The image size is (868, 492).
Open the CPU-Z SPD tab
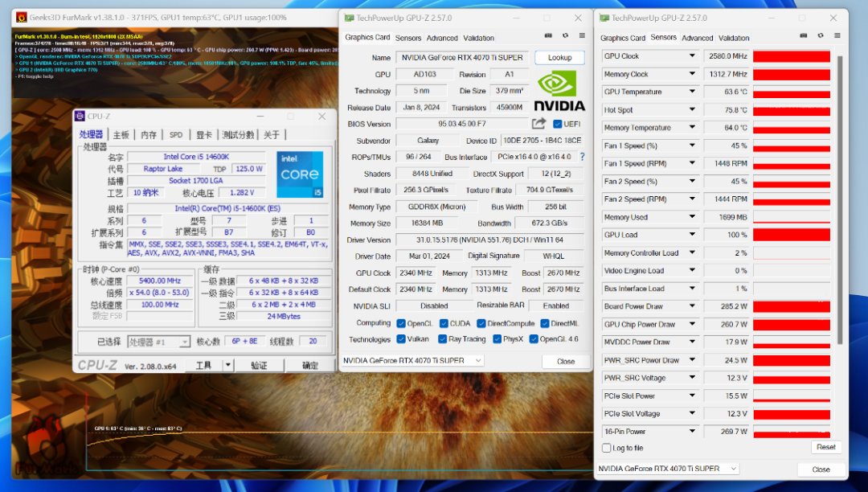coord(176,135)
